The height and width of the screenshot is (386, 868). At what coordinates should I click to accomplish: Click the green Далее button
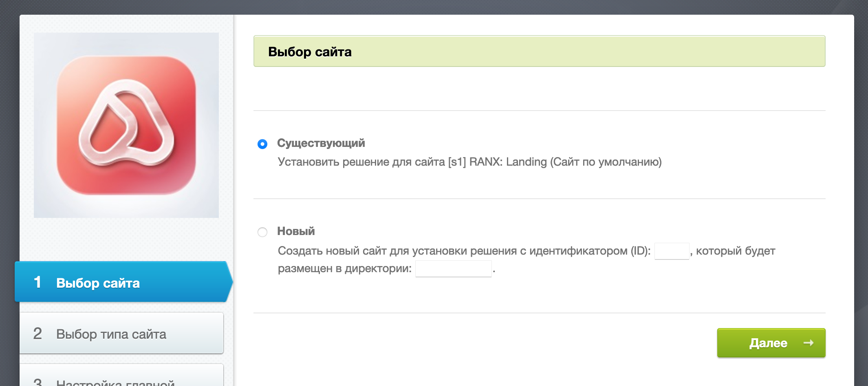click(x=771, y=343)
